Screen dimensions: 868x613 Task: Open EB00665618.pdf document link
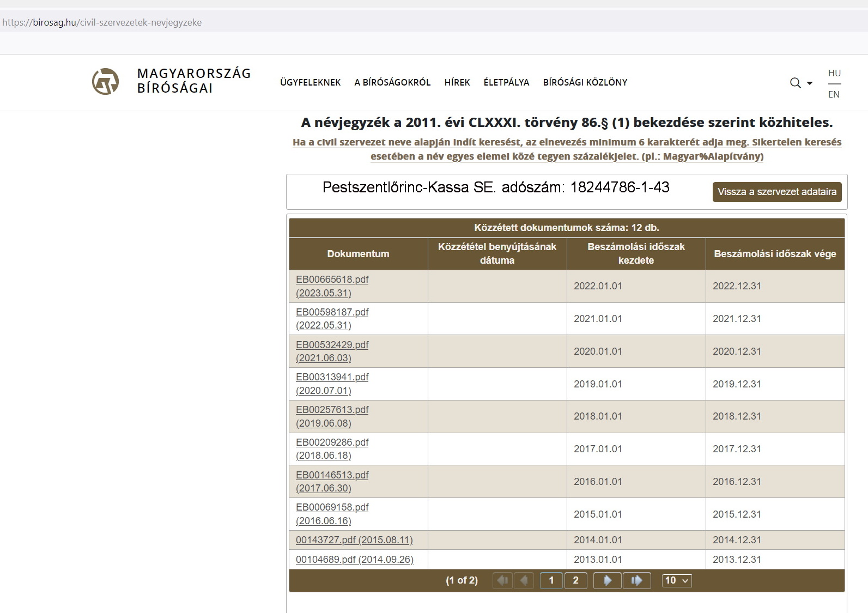point(332,280)
